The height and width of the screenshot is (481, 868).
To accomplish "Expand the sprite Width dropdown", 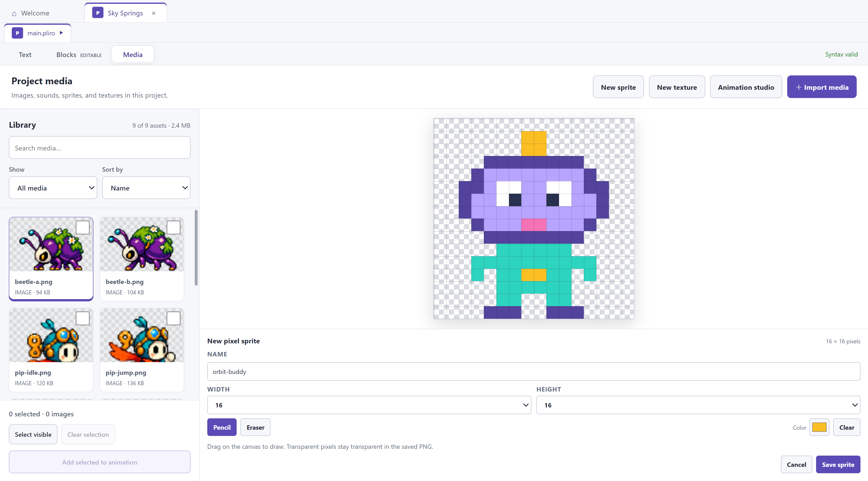I will pyautogui.click(x=369, y=405).
